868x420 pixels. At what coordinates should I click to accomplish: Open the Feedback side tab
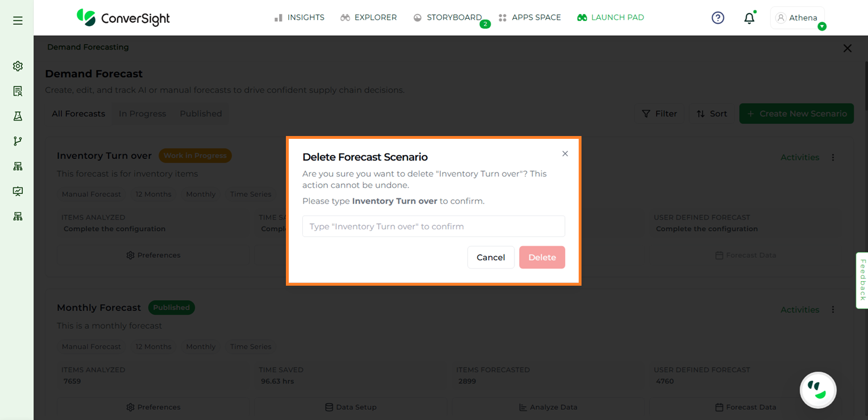862,280
